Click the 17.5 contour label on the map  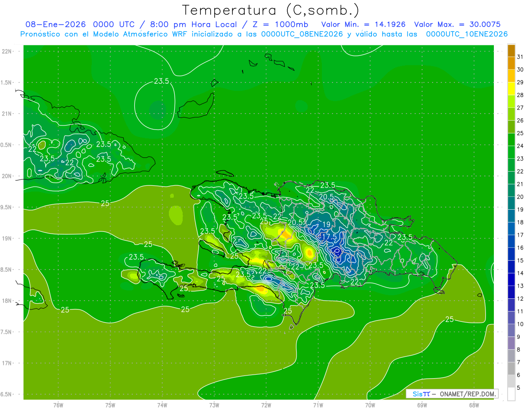click(x=329, y=237)
